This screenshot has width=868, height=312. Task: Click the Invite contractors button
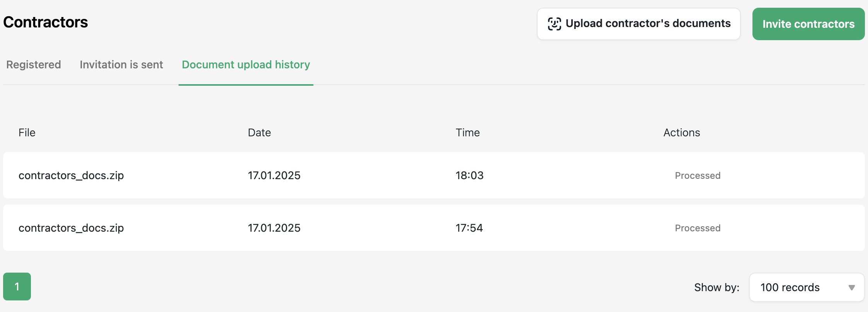808,24
